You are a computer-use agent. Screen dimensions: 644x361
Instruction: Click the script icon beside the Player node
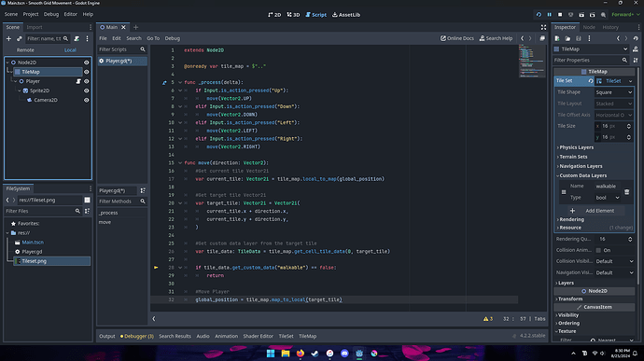[78, 81]
